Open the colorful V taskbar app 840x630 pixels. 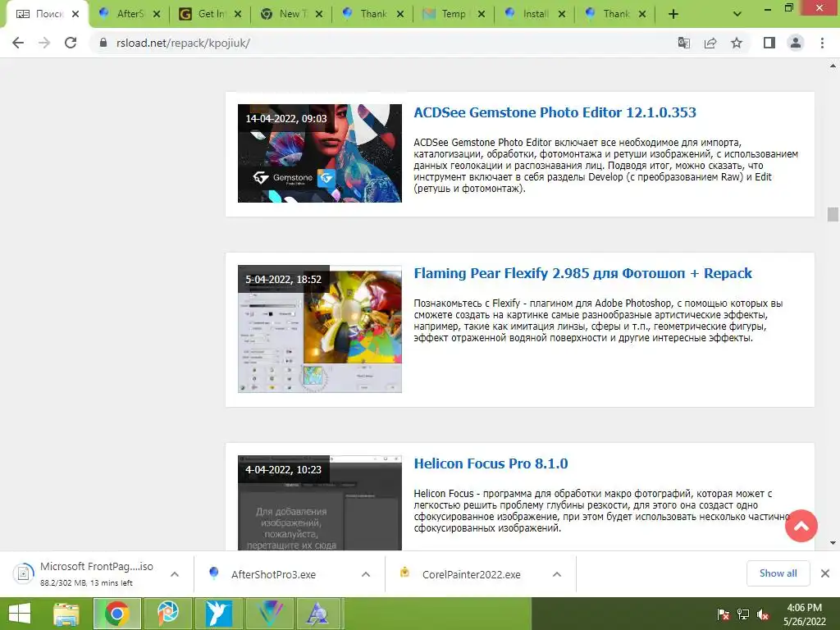(269, 614)
